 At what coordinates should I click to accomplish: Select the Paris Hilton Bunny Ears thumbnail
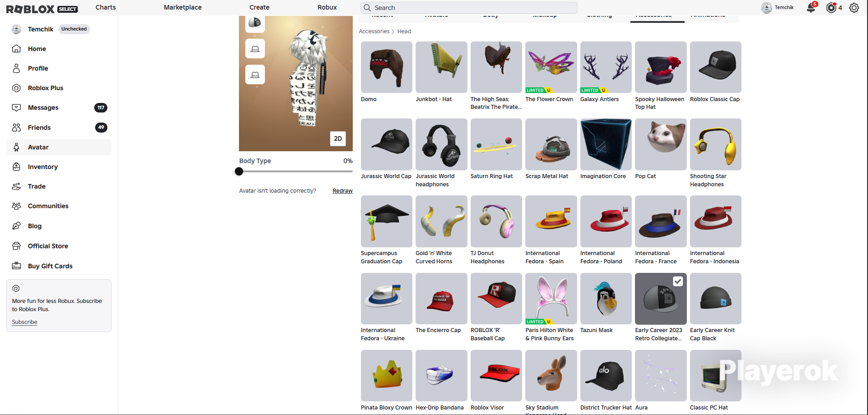point(551,299)
